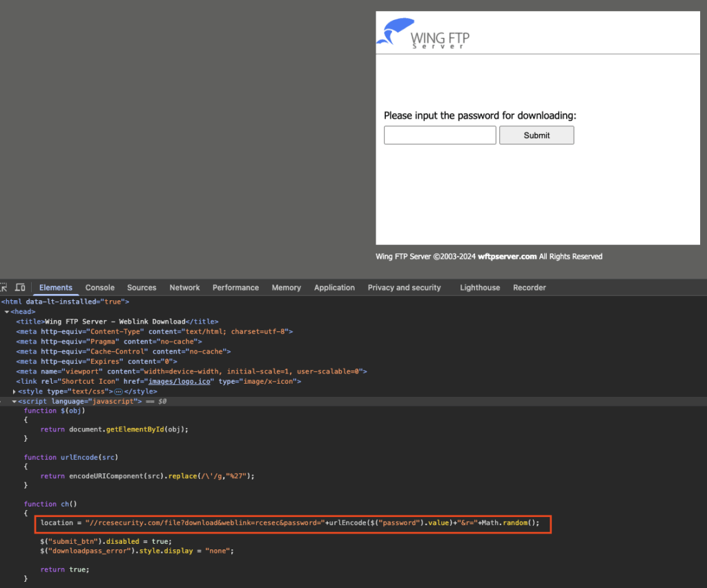Click the encodeURIComponent return line
707x588 pixels.
tap(148, 476)
